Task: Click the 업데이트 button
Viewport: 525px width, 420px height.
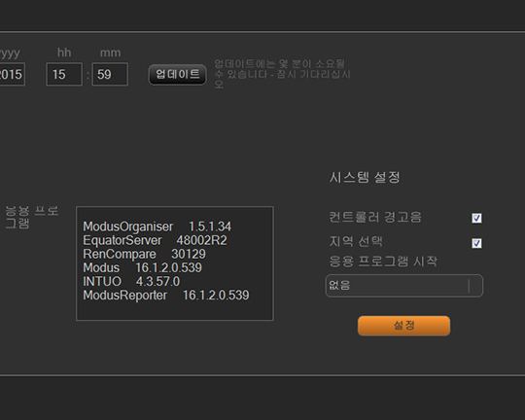Action: click(178, 74)
